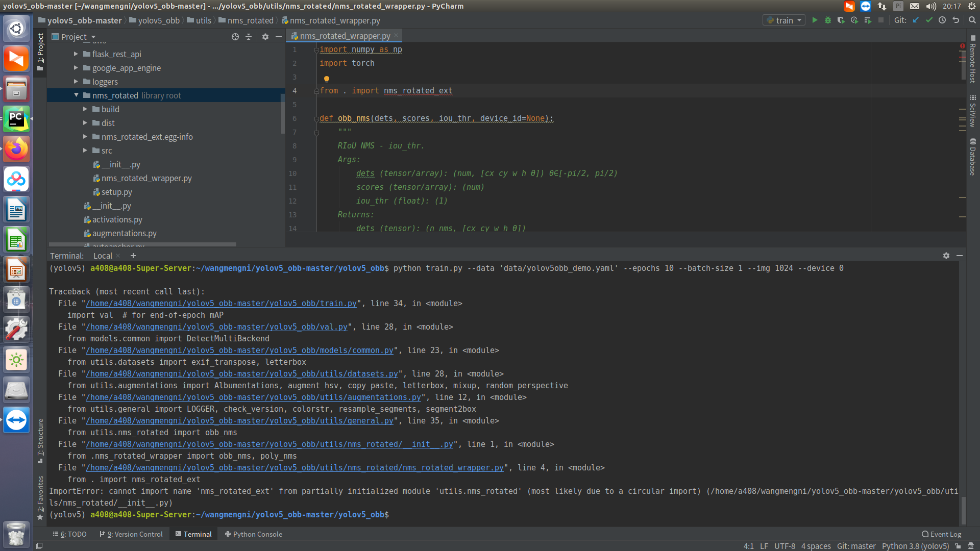Launch the profiler run icon
The height and width of the screenshot is (551, 980).
(854, 20)
